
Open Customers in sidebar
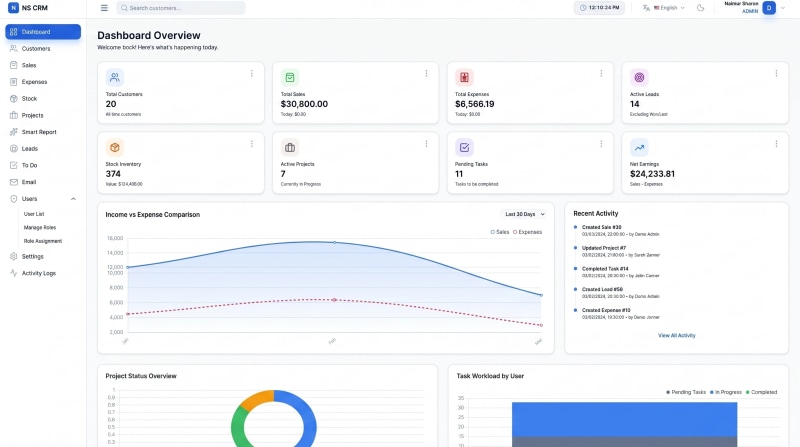[x=43, y=48]
